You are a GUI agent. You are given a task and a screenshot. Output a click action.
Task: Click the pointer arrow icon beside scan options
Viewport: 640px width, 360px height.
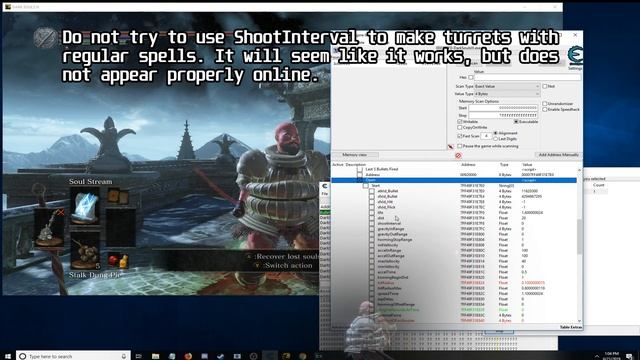451,147
